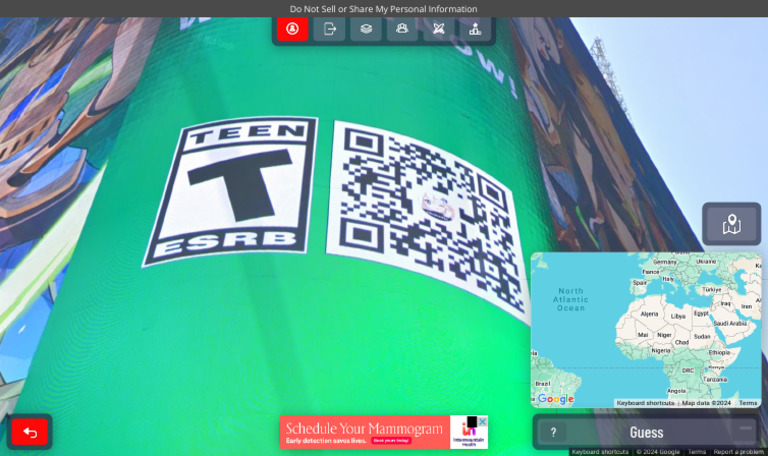Select the crossed swords duel icon

439,29
